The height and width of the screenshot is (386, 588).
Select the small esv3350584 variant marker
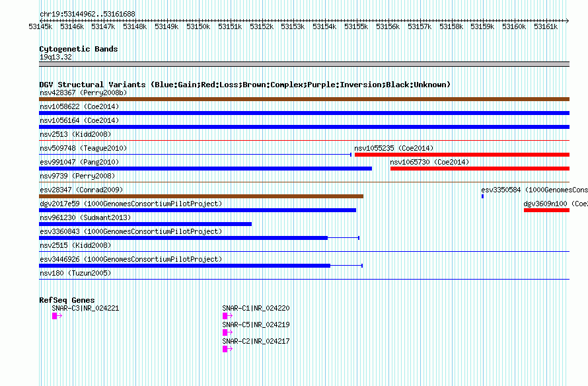[x=483, y=196]
